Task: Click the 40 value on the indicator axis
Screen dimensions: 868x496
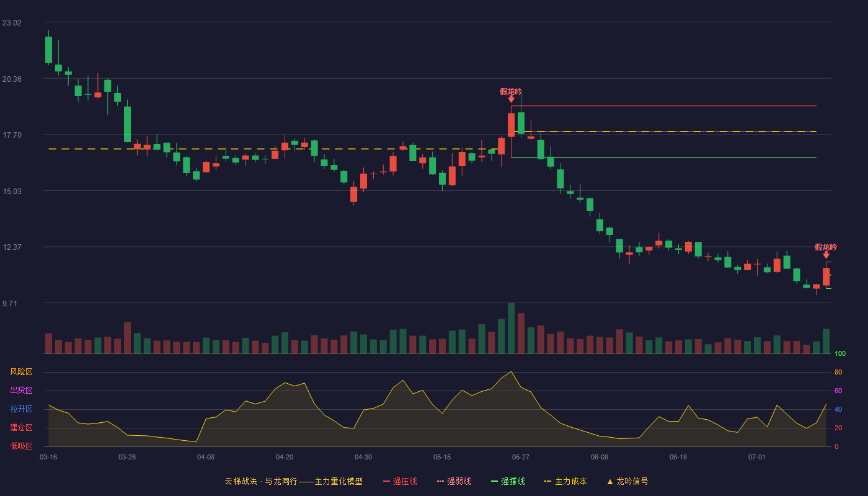Action: coord(838,409)
